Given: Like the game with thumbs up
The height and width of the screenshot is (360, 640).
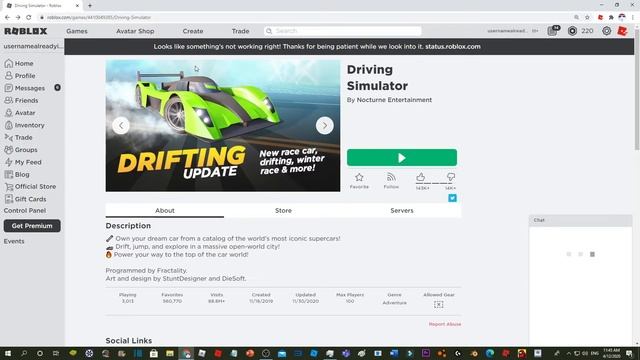Looking at the screenshot, I should (x=421, y=177).
